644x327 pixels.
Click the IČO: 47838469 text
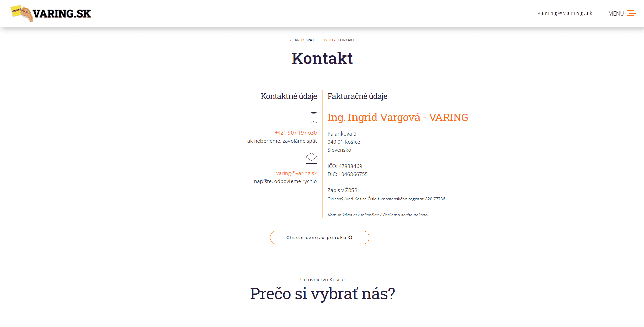344,166
